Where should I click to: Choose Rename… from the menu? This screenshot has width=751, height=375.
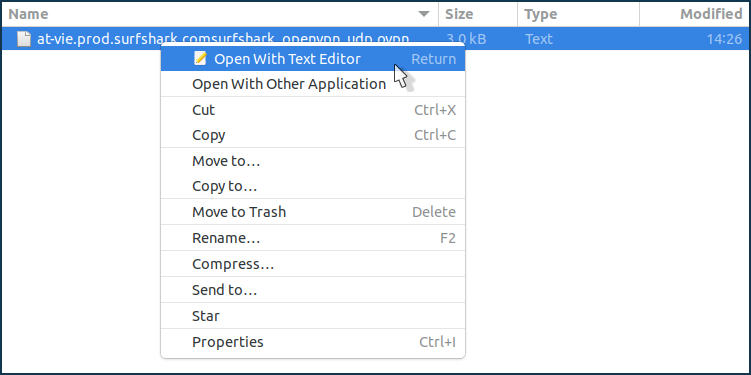coord(313,238)
